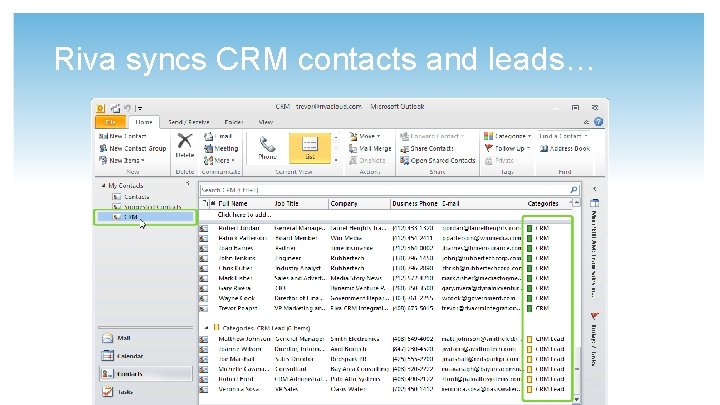Sort by Business Phone column
This screenshot has width=720, height=405.
point(415,203)
